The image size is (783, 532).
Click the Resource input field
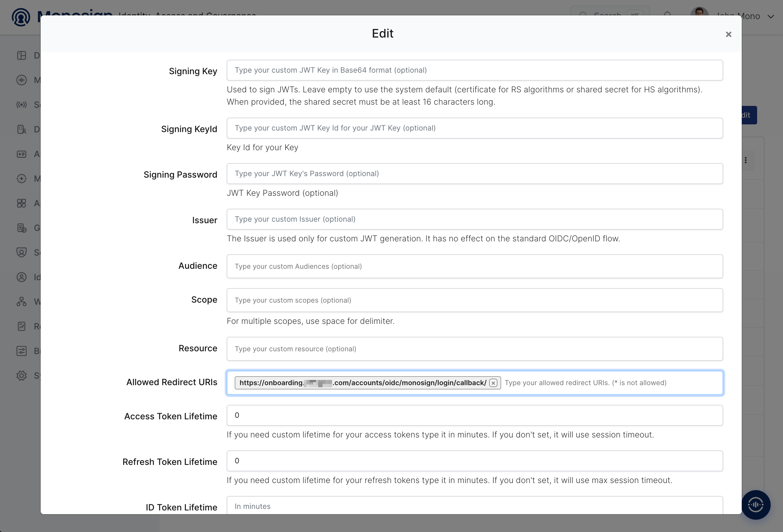474,349
